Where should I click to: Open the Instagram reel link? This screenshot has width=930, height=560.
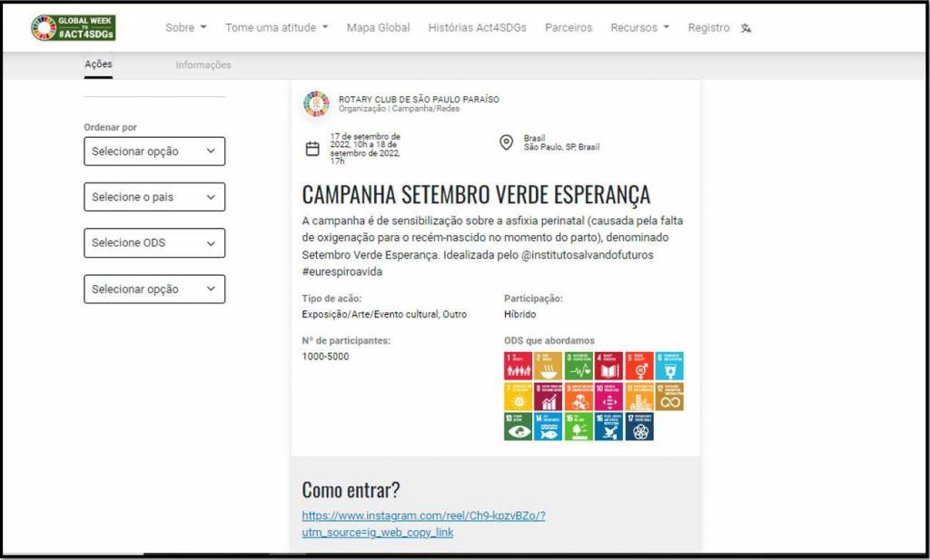(x=422, y=524)
